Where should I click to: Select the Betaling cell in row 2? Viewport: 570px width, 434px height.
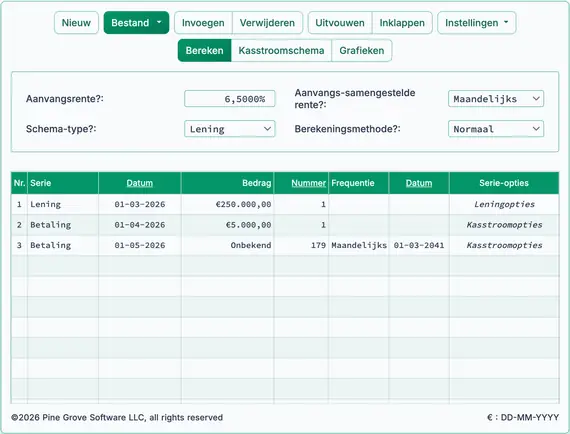click(x=63, y=225)
